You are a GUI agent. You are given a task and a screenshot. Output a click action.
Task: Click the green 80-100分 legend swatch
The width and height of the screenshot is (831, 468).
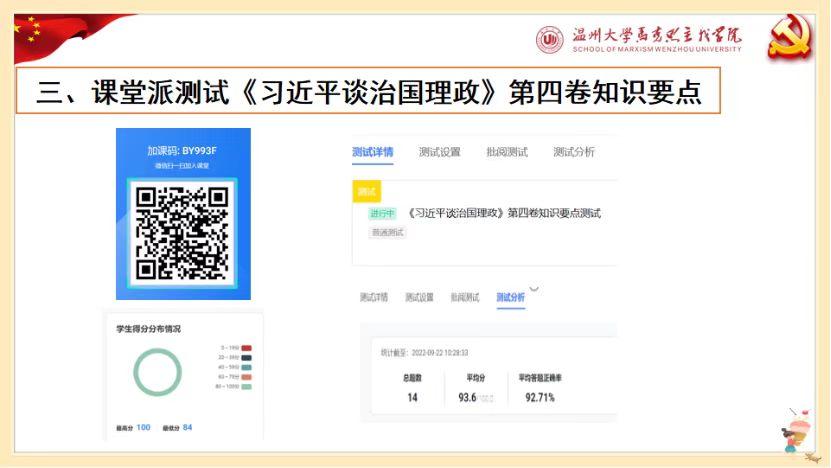pos(246,386)
